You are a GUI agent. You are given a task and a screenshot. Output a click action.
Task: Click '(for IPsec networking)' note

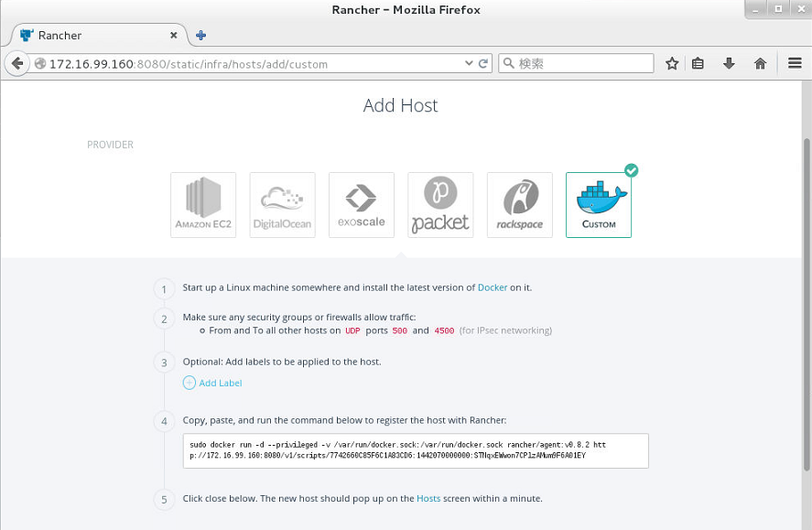tap(505, 330)
